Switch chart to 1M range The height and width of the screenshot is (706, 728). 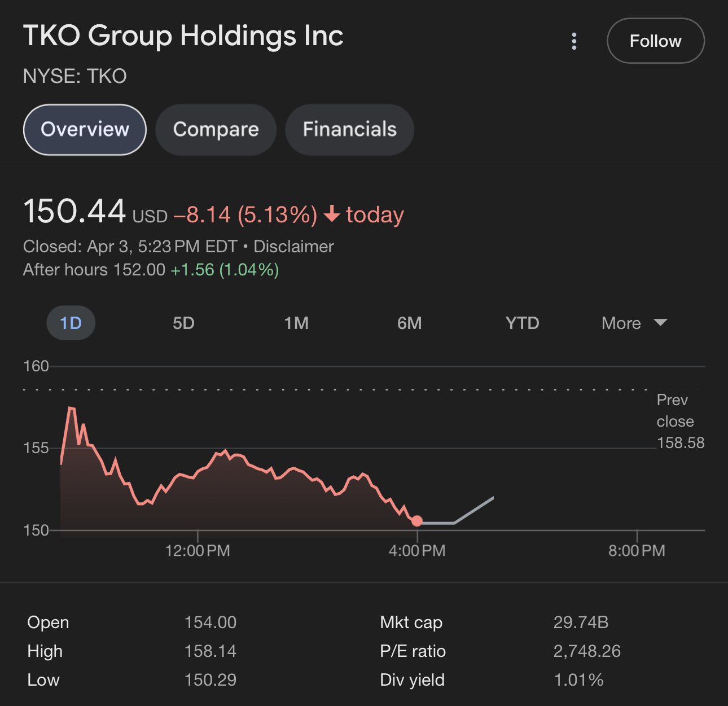[296, 323]
